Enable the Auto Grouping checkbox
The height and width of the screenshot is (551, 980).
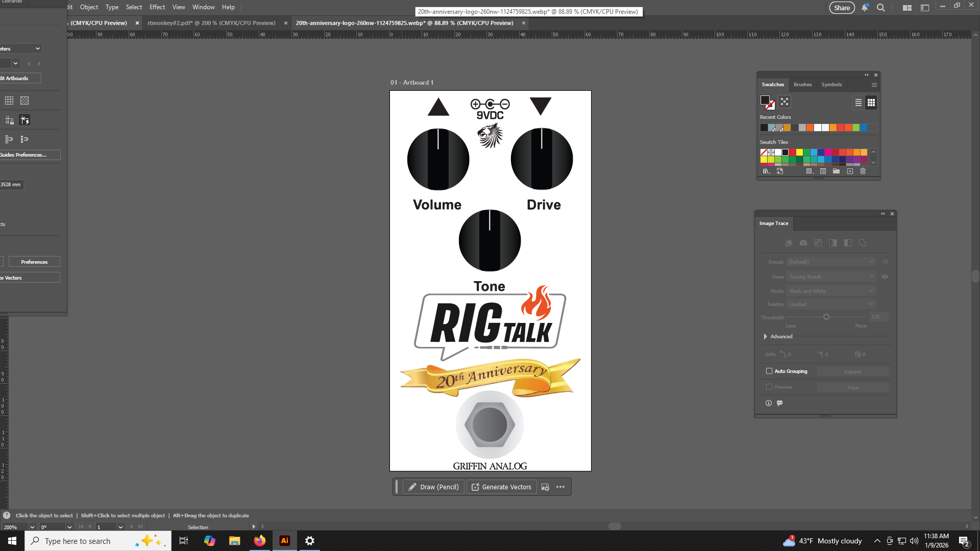(x=769, y=371)
